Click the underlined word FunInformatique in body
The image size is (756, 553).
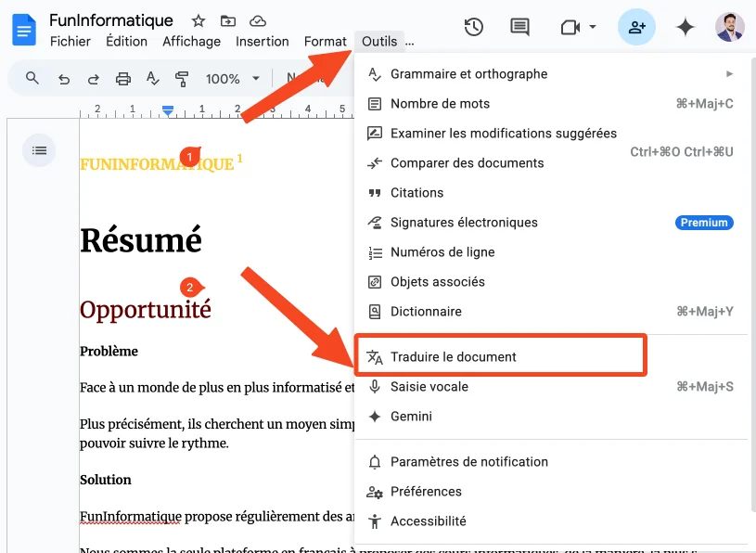pos(131,517)
